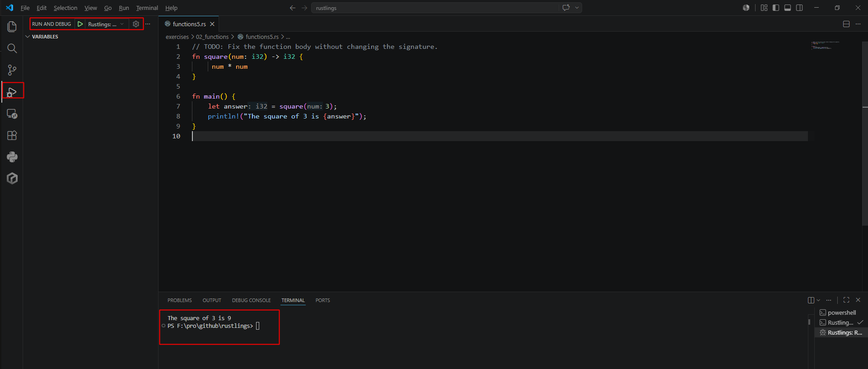Select the Rustling... terminal with checkmark
This screenshot has width=868, height=369.
841,322
